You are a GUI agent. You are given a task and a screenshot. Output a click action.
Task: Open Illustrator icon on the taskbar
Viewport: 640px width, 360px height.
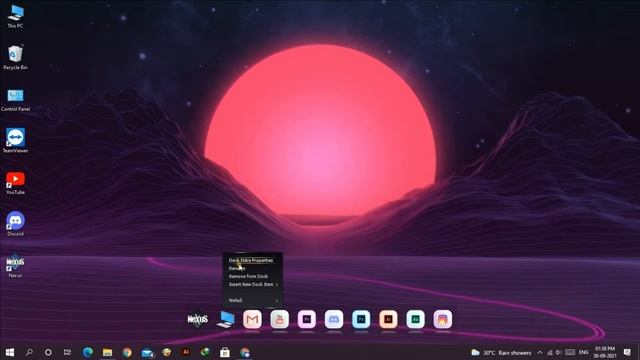(x=186, y=352)
